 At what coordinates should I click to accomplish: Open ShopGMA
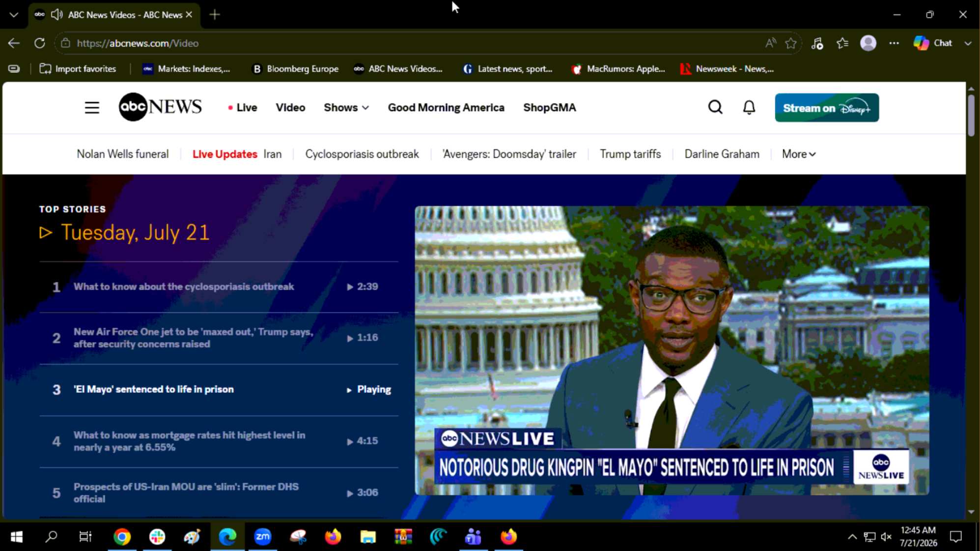549,108
